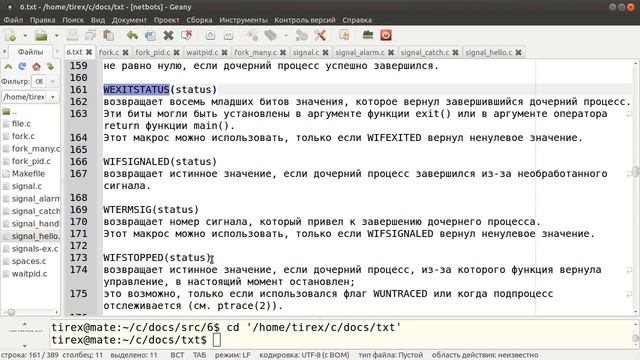This screenshot has height=360, width=640.
Task: Navigate back with the toolbar icon
Action: tap(210, 36)
